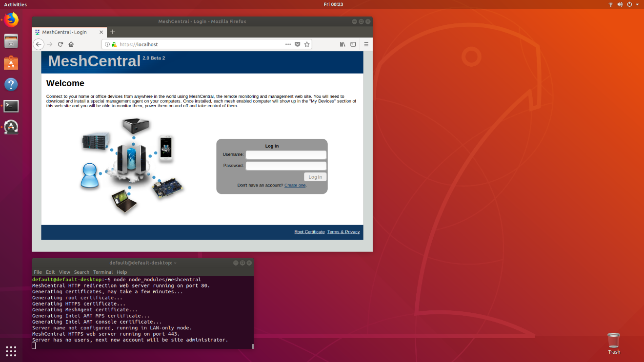The width and height of the screenshot is (644, 362).
Task: Go back using Firefox back arrow
Action: coord(39,44)
